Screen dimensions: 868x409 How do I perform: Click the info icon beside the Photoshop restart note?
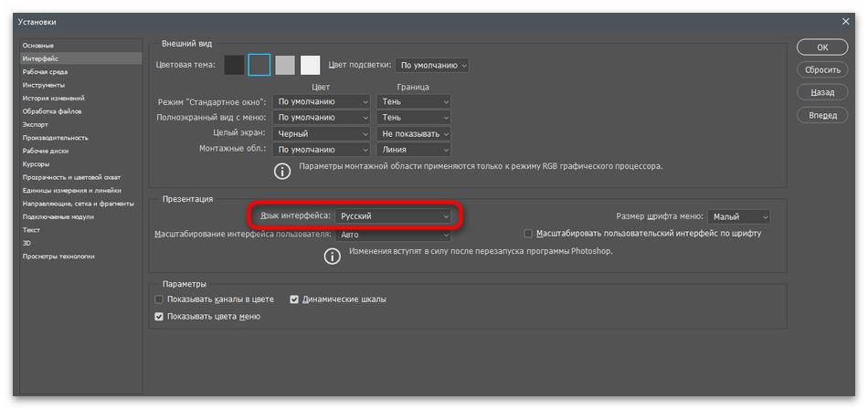[x=332, y=256]
